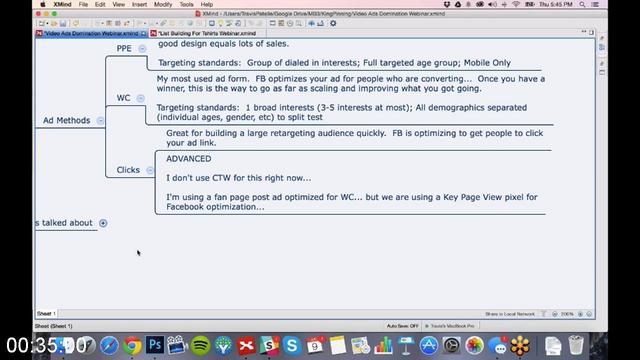Select the Clicks topic
The width and height of the screenshot is (640, 360).
coord(128,170)
